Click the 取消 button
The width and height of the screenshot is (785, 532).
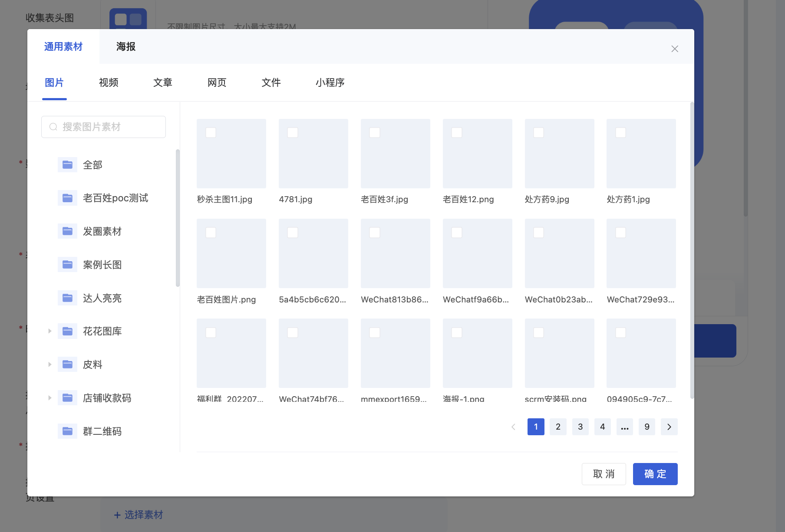pyautogui.click(x=604, y=474)
